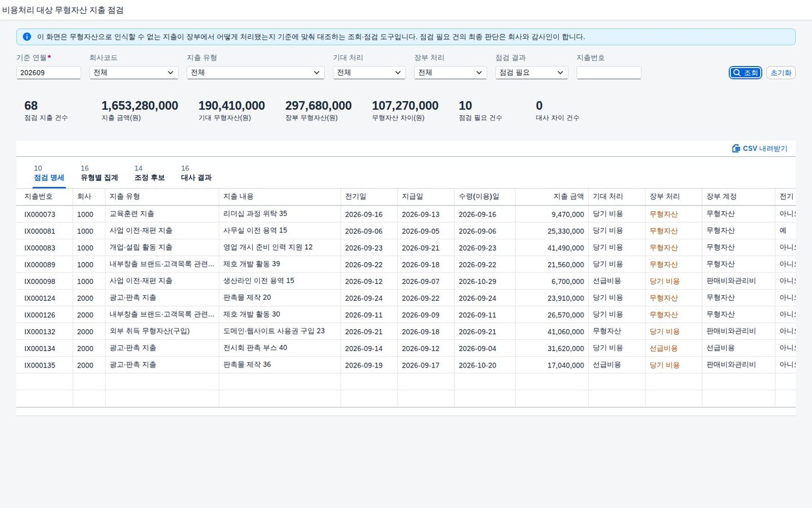
Task: Expand the 기대 처리 dropdown
Action: [369, 73]
